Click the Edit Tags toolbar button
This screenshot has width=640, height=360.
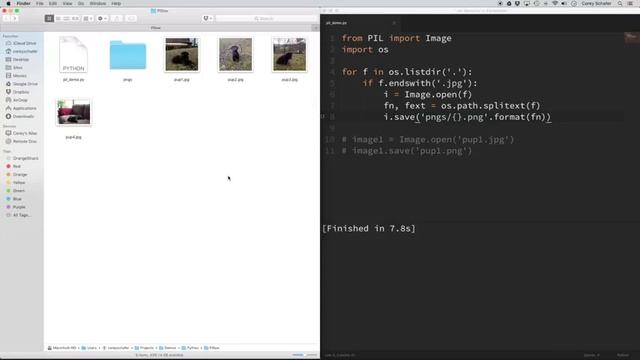tap(131, 18)
